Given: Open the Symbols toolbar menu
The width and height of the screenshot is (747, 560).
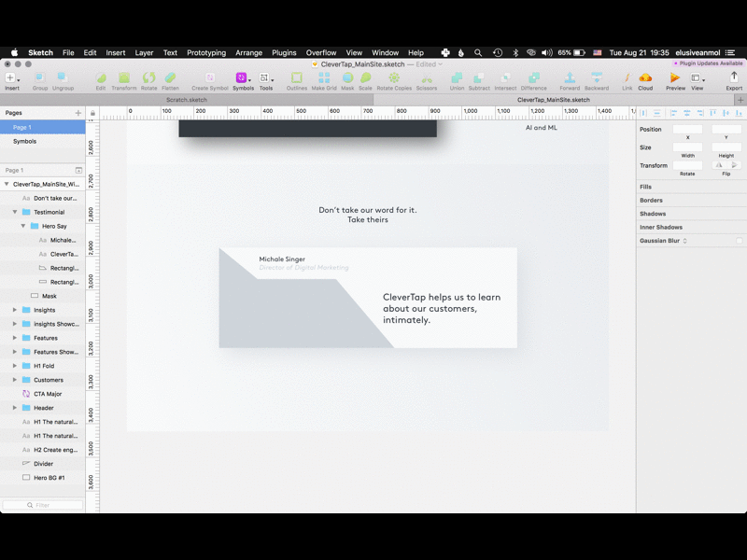Looking at the screenshot, I should (243, 80).
